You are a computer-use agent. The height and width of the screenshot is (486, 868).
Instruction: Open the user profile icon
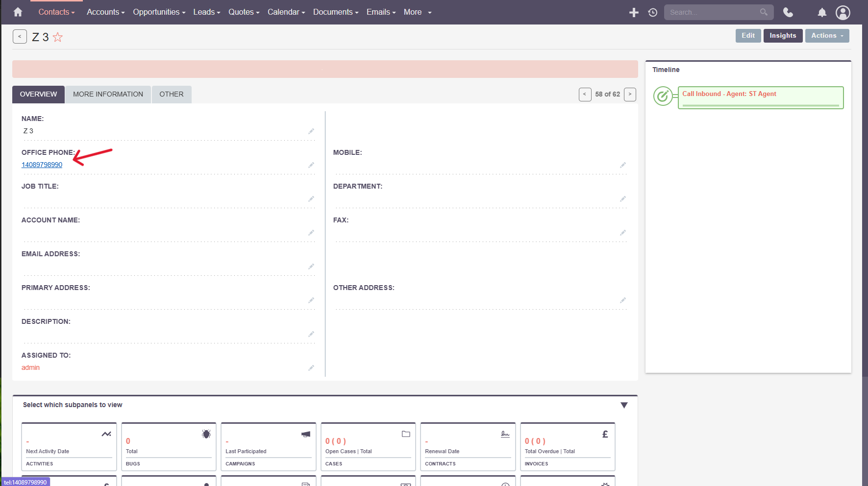pyautogui.click(x=843, y=13)
